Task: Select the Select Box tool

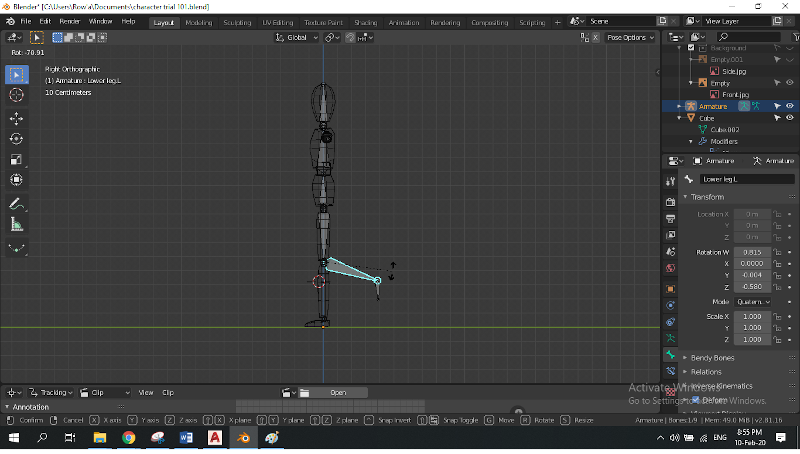Action: 17,74
